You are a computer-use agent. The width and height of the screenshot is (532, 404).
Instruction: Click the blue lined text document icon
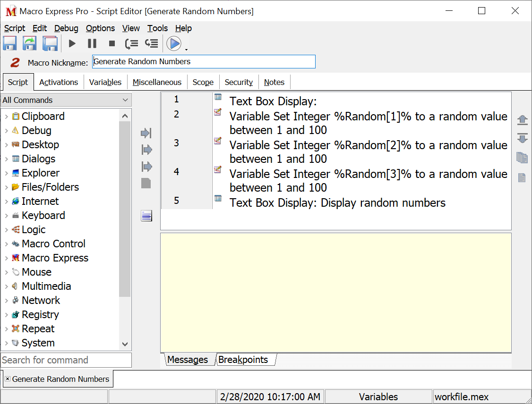pos(146,216)
